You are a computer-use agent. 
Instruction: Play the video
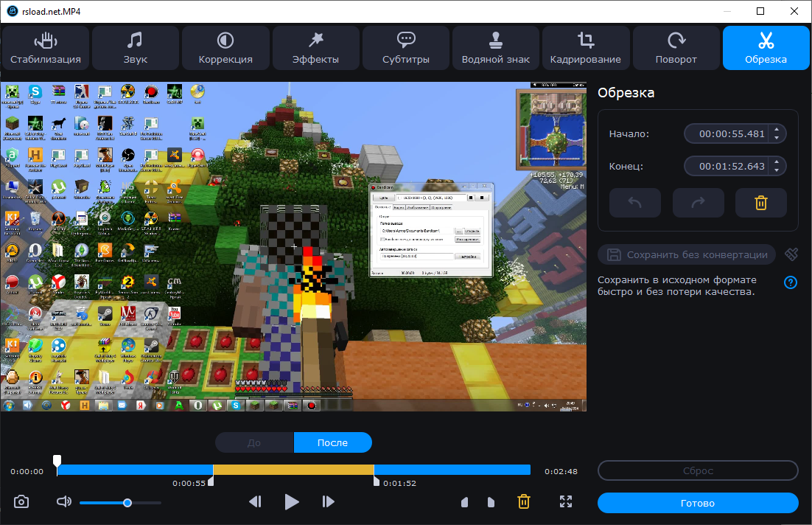(292, 501)
